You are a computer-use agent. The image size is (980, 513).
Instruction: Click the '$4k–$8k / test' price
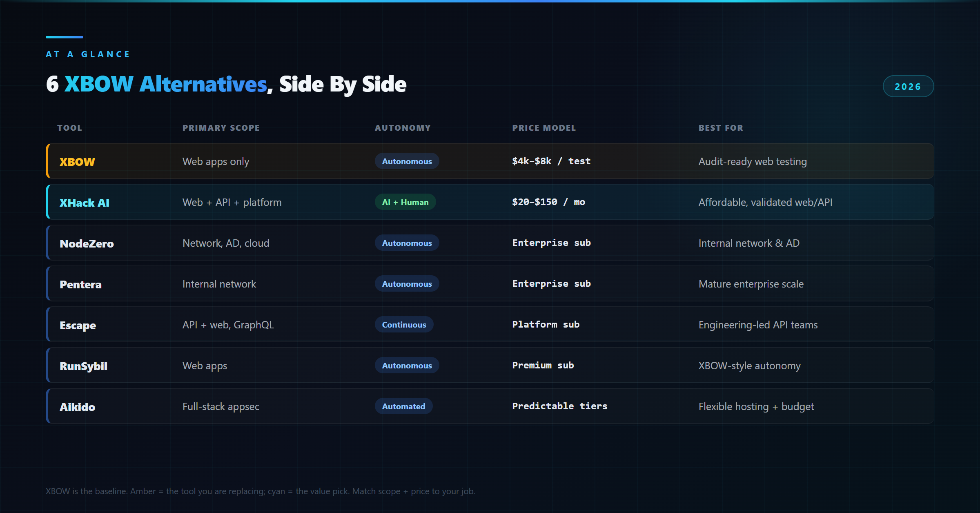click(x=551, y=161)
